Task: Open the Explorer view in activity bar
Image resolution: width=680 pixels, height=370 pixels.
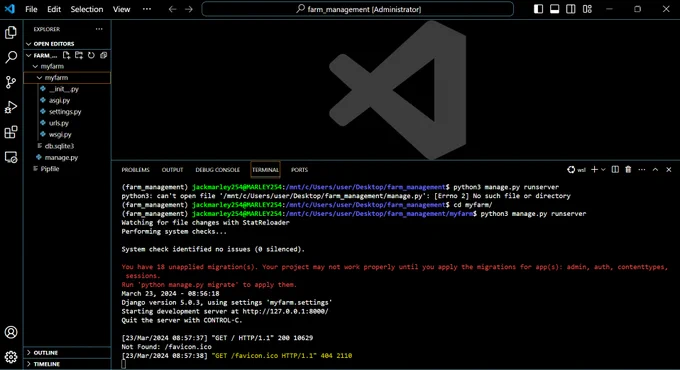Action: pyautogui.click(x=11, y=32)
